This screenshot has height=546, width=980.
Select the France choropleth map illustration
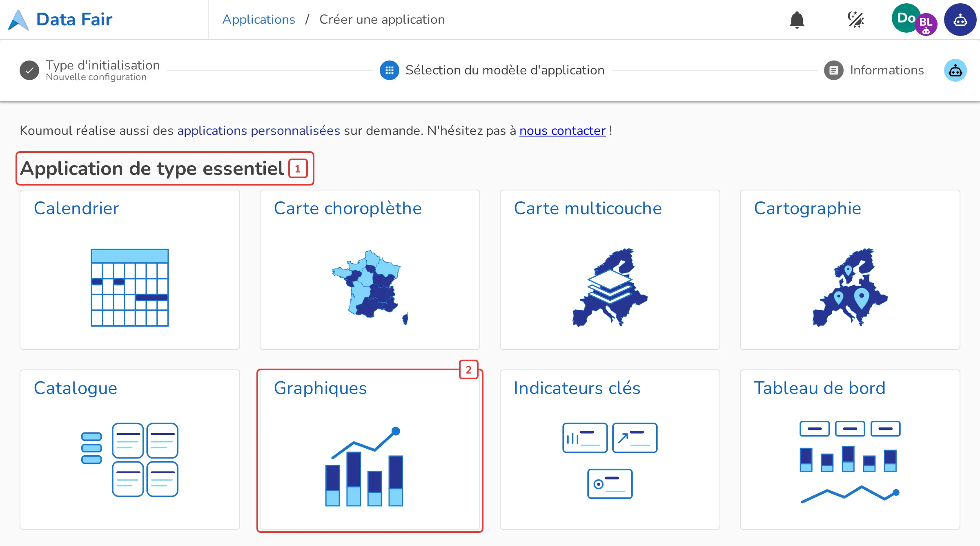[370, 288]
